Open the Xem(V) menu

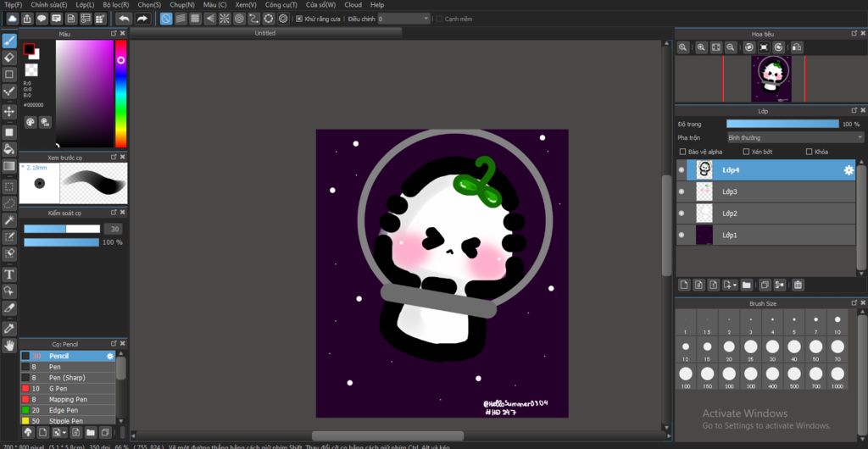tap(246, 4)
